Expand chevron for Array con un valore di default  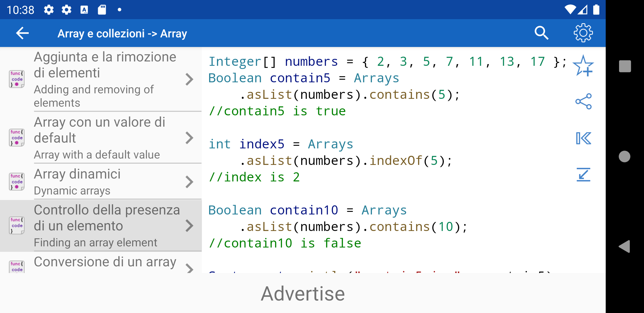pos(189,138)
